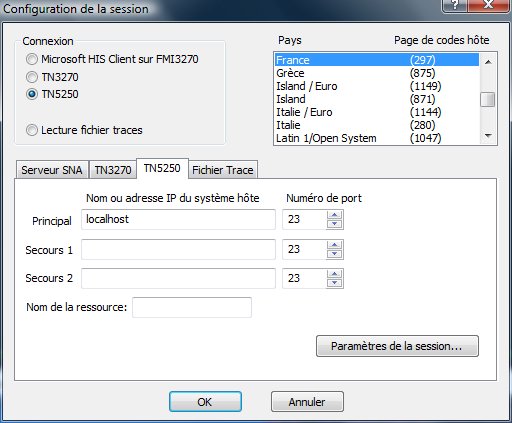
Task: Click the country list scroll-down arrow
Action: tap(488, 135)
